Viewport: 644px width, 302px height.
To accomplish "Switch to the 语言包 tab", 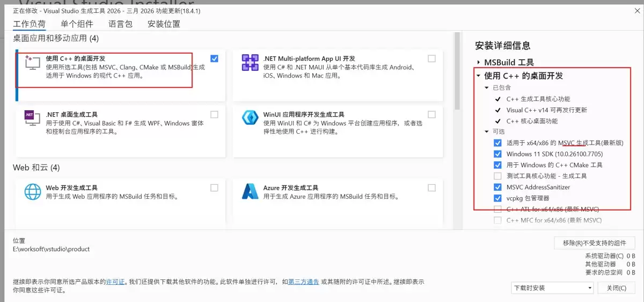I will tap(120, 24).
